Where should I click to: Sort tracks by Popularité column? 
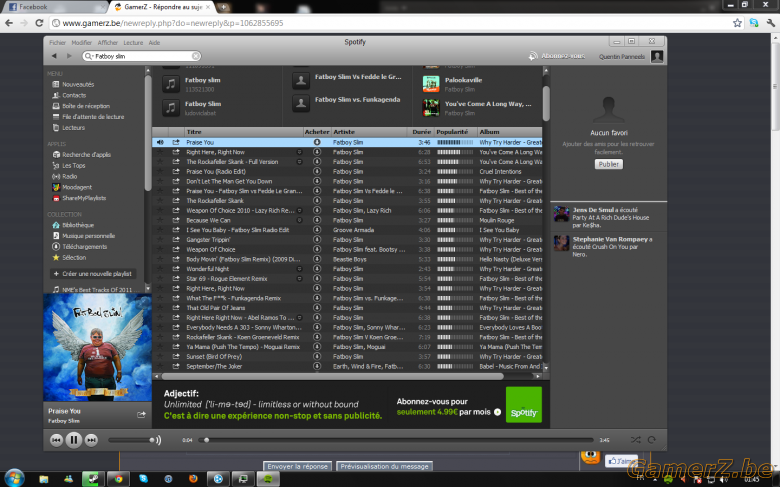click(x=455, y=132)
